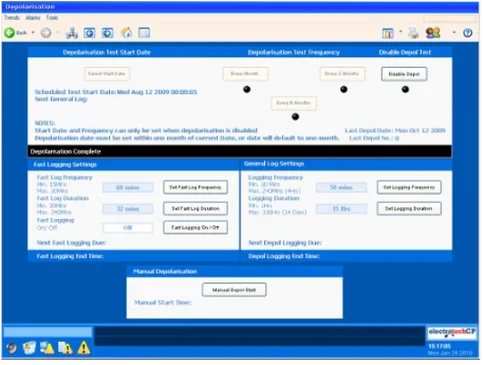Open the dropdown arrow beside the layout icon
This screenshot has width=484, height=365.
coord(401,32)
